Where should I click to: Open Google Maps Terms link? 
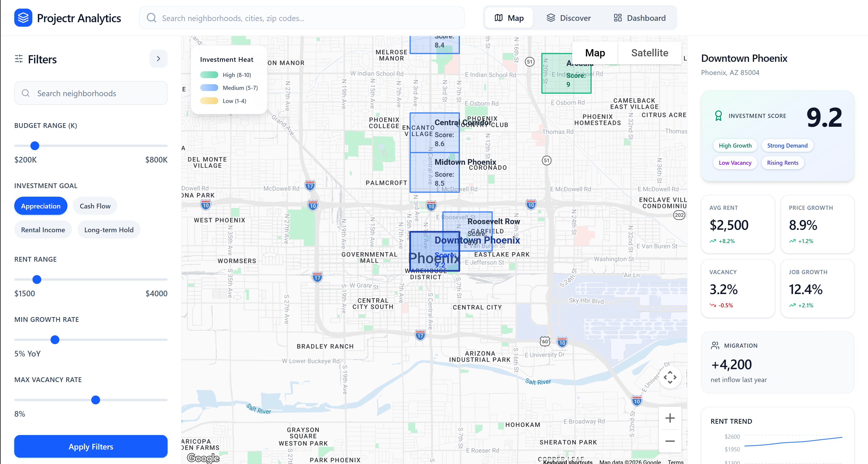pyautogui.click(x=676, y=462)
